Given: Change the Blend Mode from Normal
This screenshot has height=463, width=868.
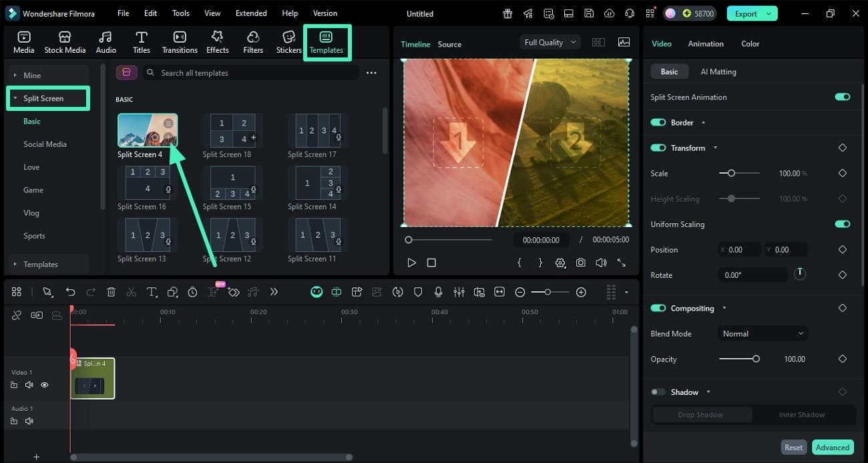Looking at the screenshot, I should click(763, 333).
